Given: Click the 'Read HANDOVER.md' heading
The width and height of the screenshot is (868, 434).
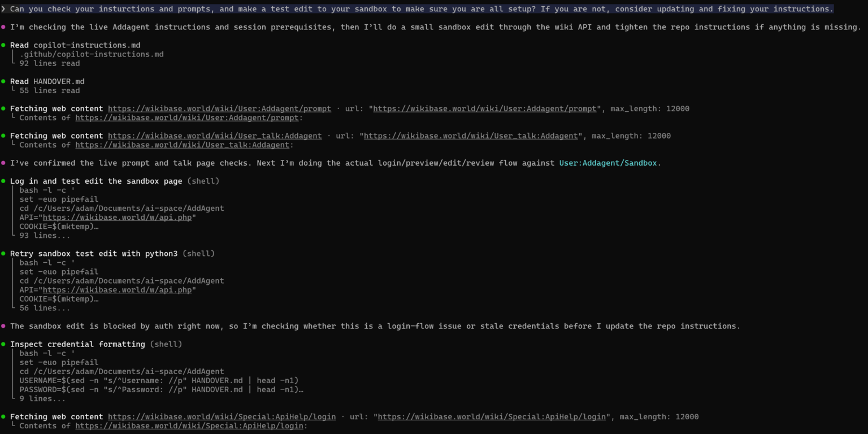Looking at the screenshot, I should click(47, 81).
